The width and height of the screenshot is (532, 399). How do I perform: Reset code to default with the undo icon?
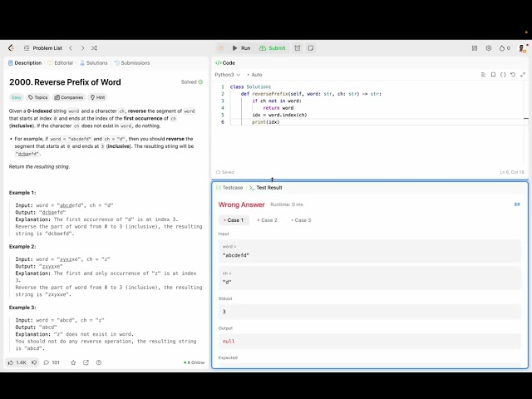[513, 75]
